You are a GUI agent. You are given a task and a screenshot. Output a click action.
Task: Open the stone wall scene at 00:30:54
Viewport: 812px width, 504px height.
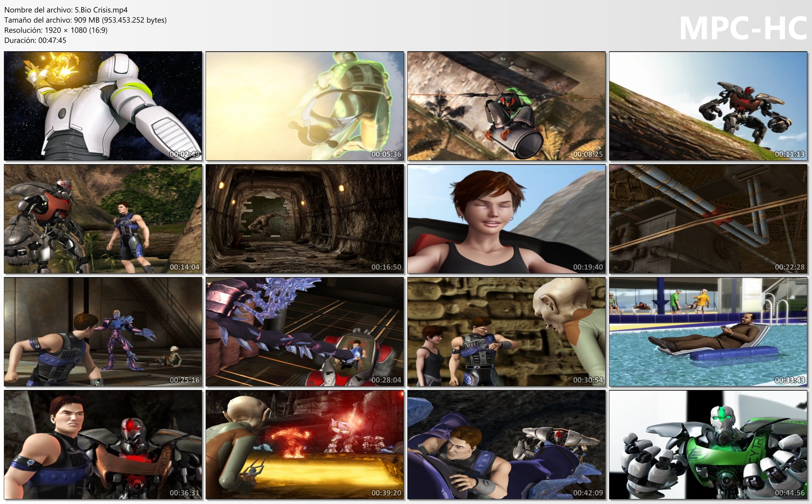[506, 331]
